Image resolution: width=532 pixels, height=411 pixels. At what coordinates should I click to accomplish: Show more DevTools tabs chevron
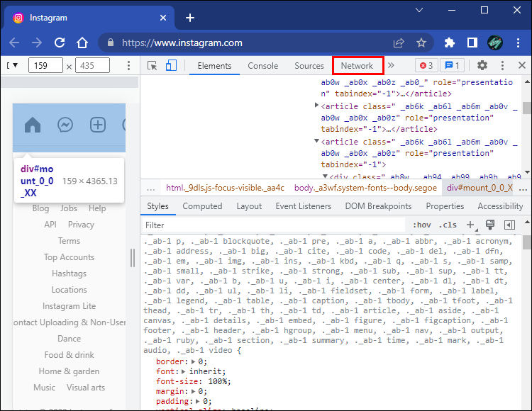(x=391, y=66)
